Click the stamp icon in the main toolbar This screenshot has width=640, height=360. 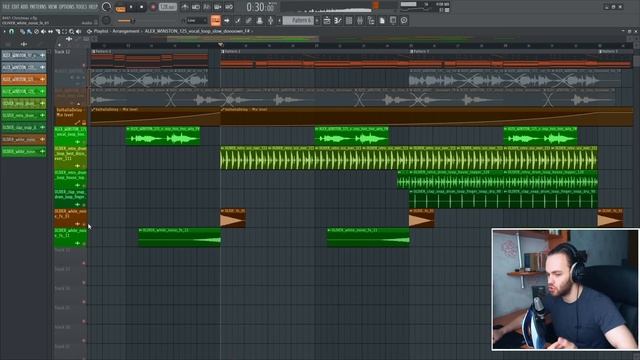260,20
